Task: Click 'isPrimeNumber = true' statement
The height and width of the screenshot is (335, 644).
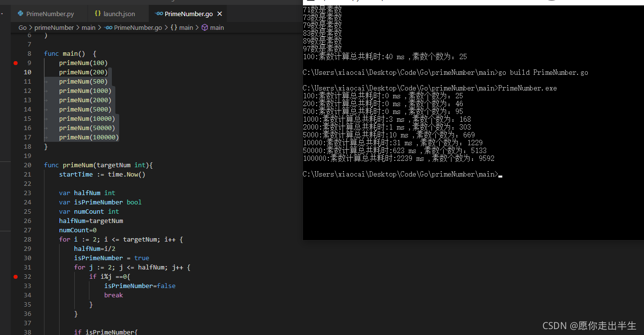Action: [112, 258]
